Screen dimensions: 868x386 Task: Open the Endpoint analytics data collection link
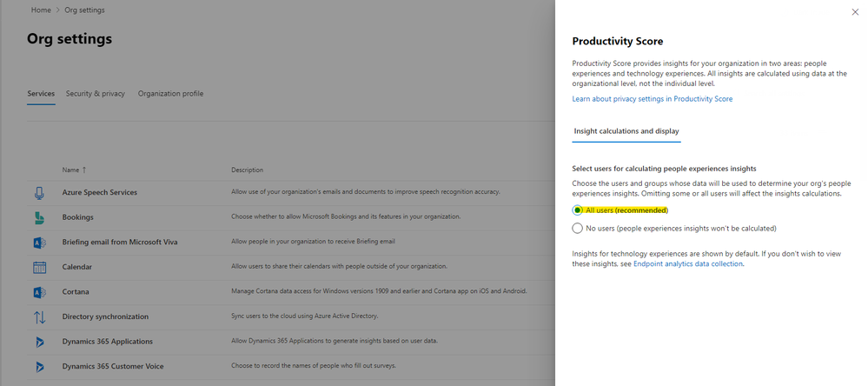[687, 264]
